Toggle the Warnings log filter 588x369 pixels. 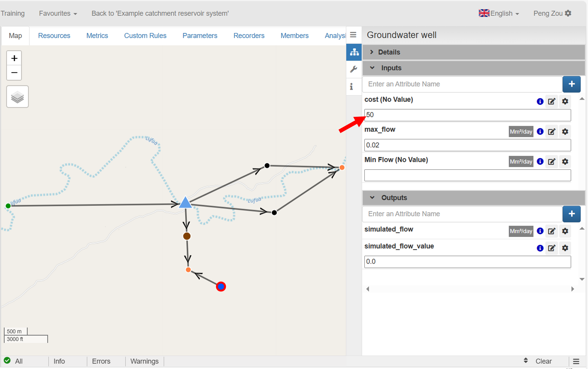click(x=144, y=361)
